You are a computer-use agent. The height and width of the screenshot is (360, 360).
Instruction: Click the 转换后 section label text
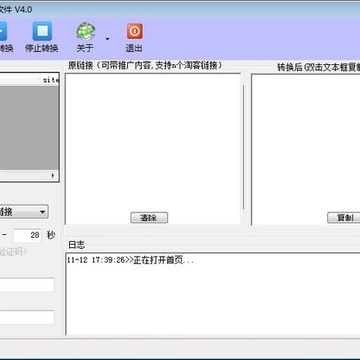tap(318, 67)
